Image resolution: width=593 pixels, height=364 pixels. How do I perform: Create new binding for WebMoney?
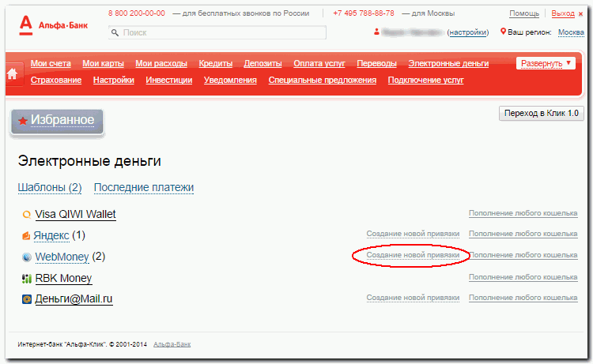coord(413,255)
